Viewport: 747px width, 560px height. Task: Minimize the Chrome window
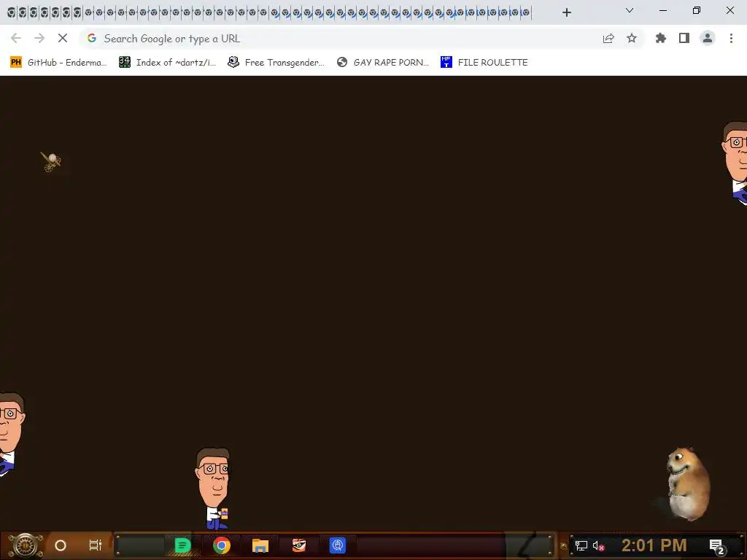click(662, 10)
